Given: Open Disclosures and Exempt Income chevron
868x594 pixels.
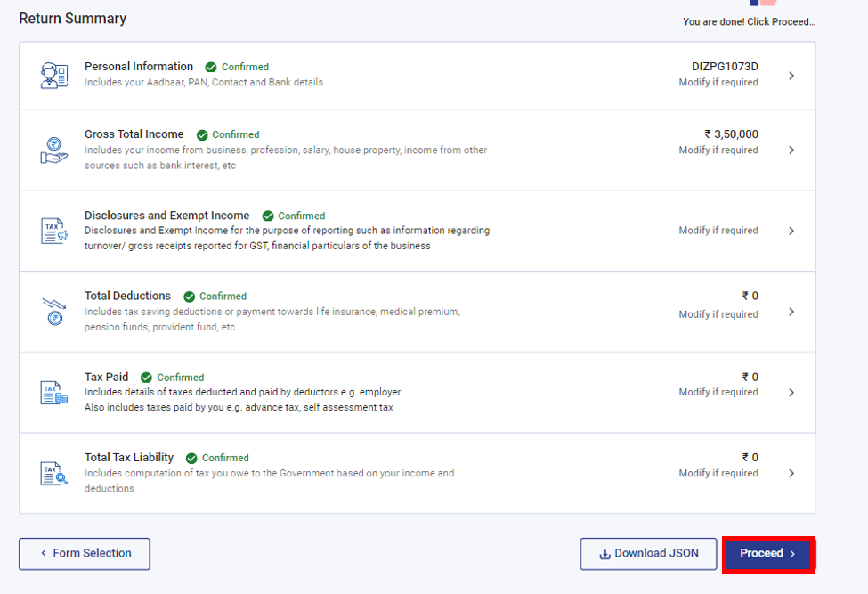Looking at the screenshot, I should [791, 231].
